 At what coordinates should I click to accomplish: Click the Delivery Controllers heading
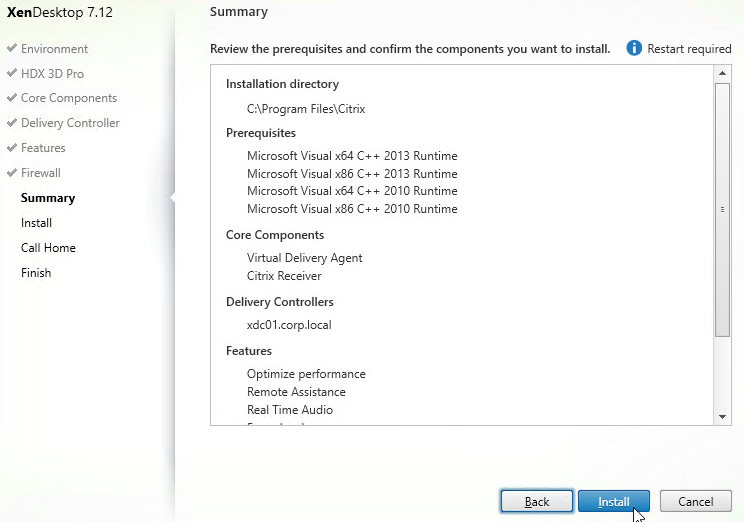click(x=279, y=302)
